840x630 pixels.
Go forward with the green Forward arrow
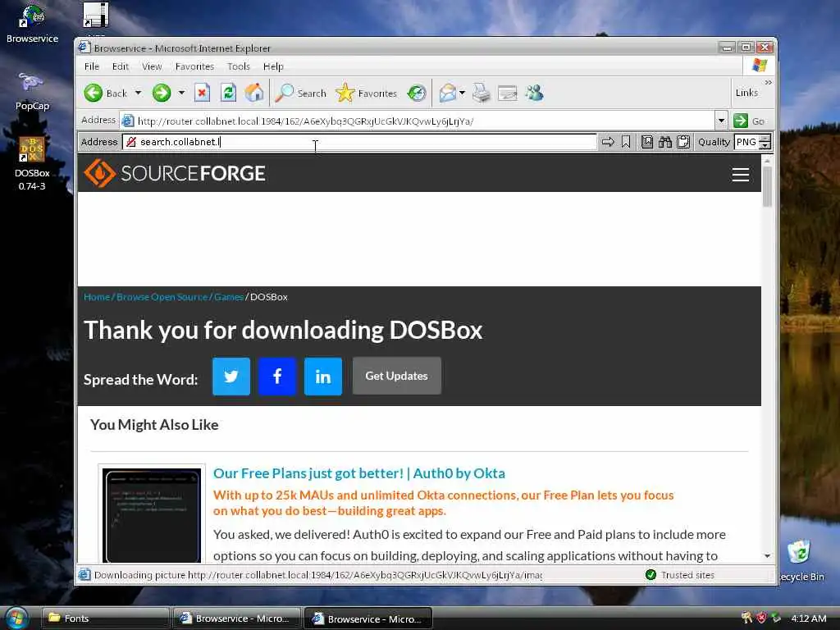pyautogui.click(x=162, y=94)
